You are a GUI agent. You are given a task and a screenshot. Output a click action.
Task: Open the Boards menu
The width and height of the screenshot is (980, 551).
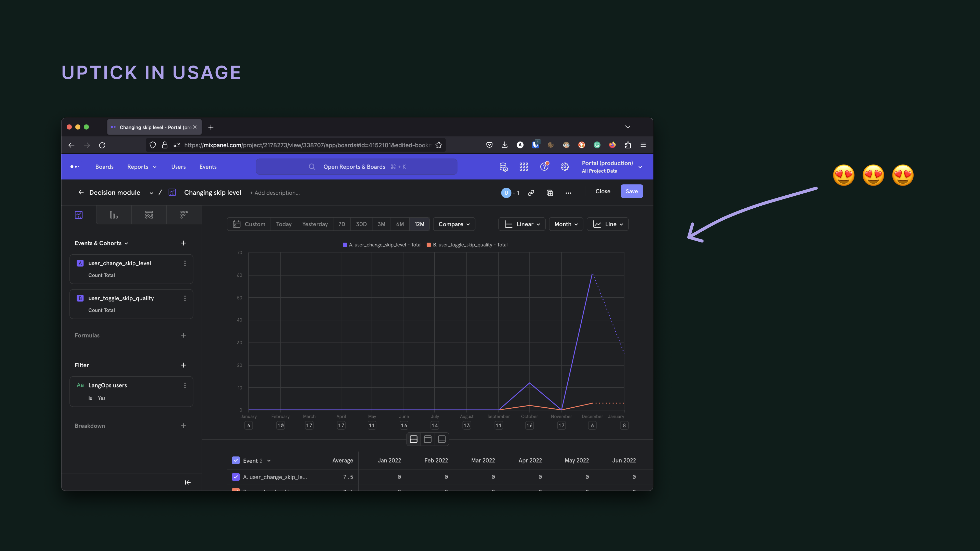[104, 167]
